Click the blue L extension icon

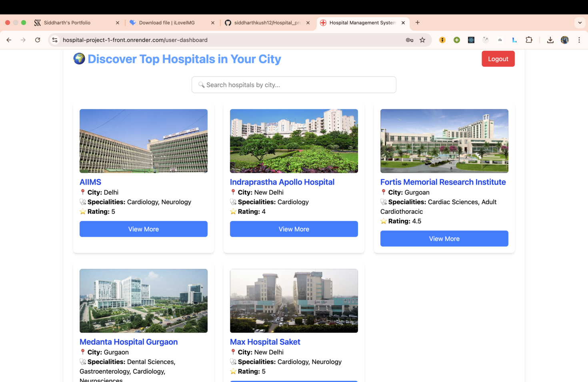(514, 40)
